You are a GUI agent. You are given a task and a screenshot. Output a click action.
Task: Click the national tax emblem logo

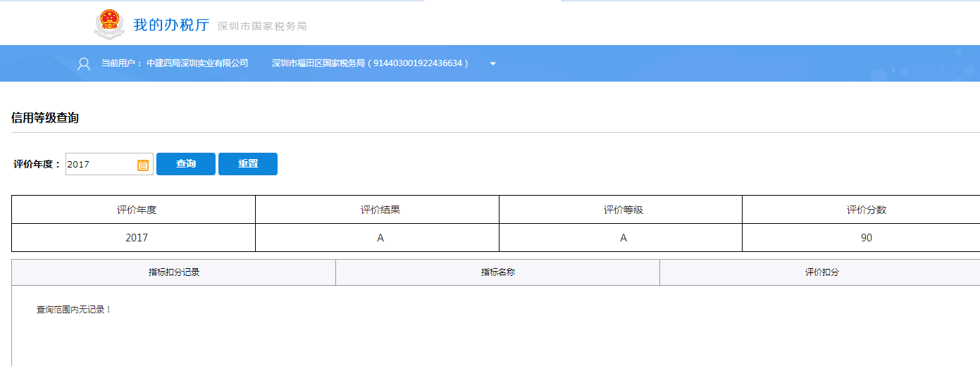point(109,24)
